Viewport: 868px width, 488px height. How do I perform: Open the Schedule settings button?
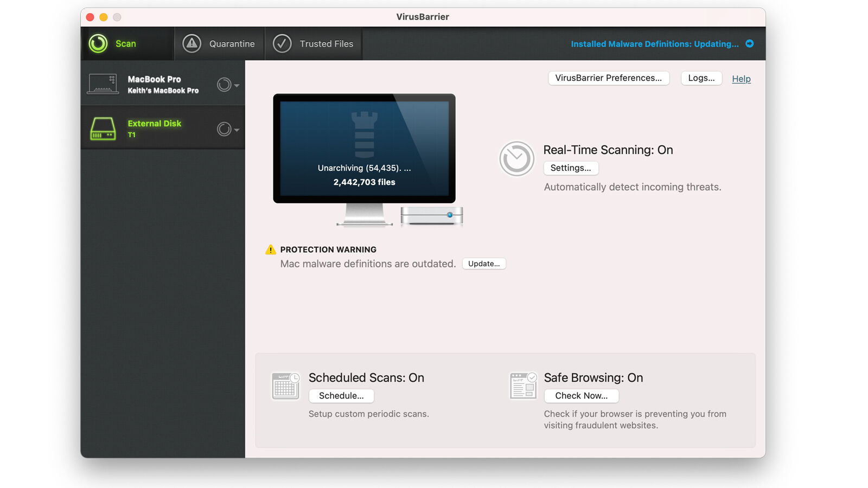click(x=341, y=396)
